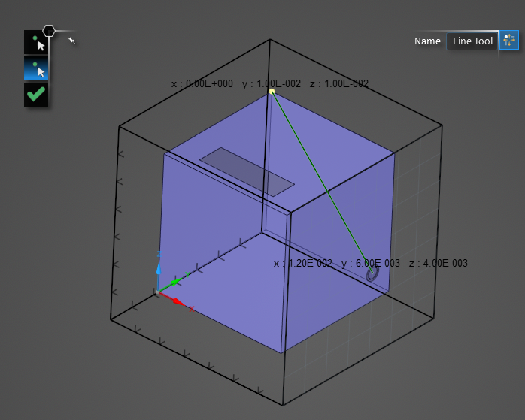Click the hexagon handle above the toolbar
Viewport: 525px width, 420px height.
[x=49, y=31]
